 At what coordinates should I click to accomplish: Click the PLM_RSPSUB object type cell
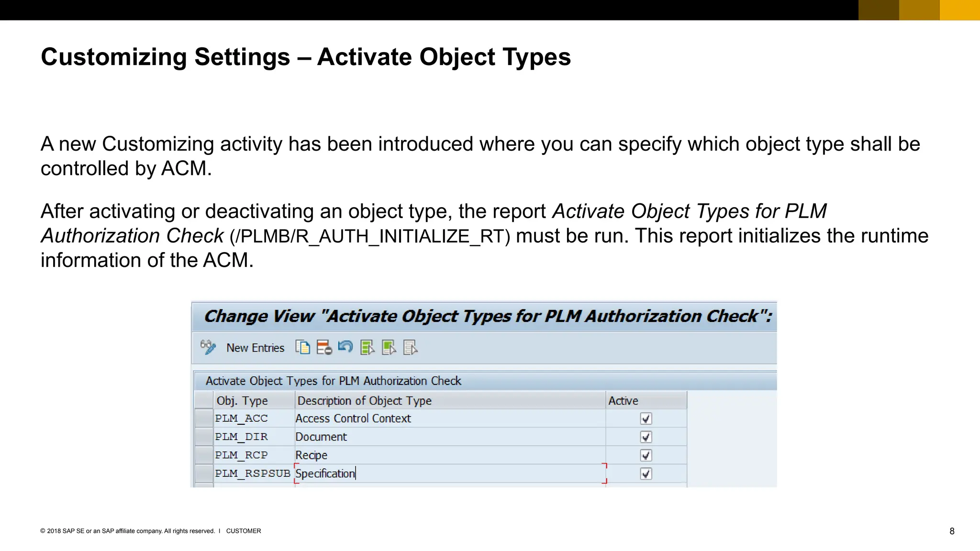(x=254, y=474)
